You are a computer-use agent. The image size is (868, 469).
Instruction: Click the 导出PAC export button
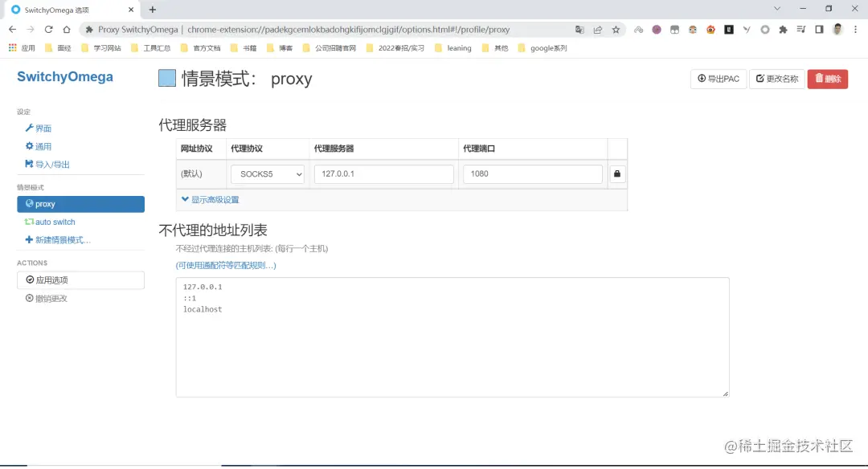(719, 79)
